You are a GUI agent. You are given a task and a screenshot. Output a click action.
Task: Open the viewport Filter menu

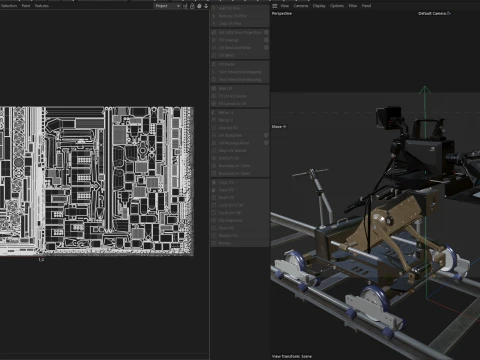tap(353, 6)
